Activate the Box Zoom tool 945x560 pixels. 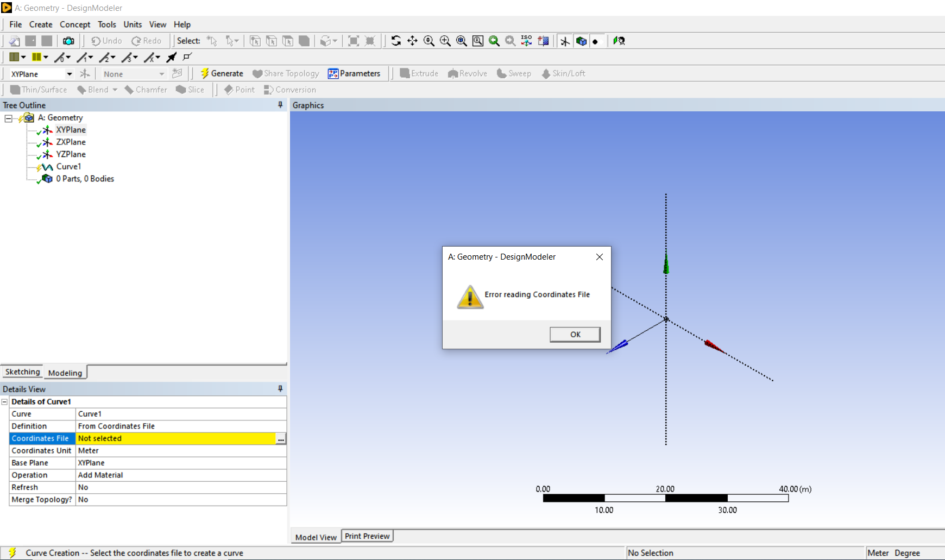(445, 41)
